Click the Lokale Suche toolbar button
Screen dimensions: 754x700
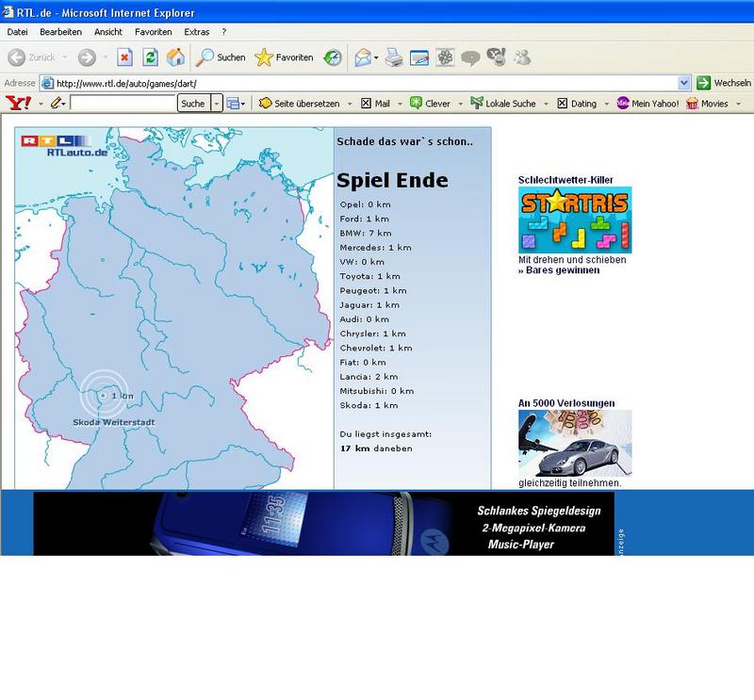point(503,103)
